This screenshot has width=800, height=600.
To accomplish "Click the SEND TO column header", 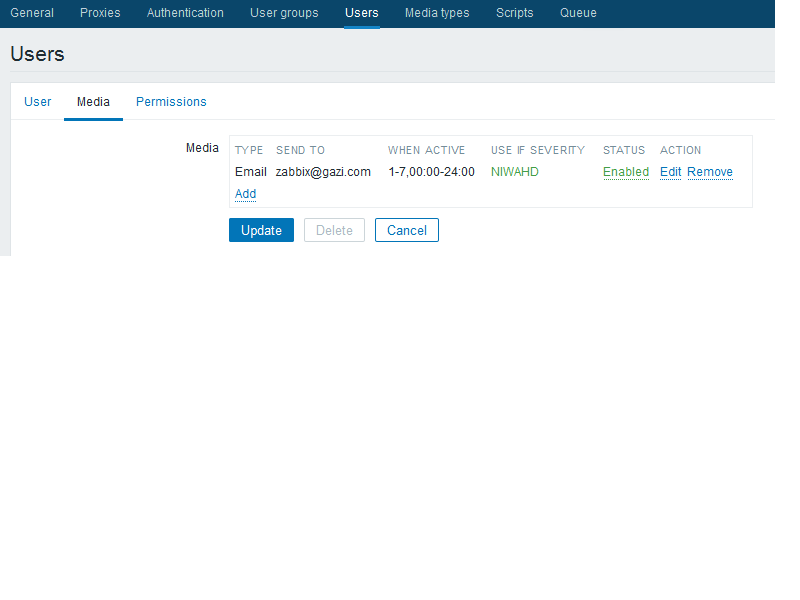I will (301, 150).
